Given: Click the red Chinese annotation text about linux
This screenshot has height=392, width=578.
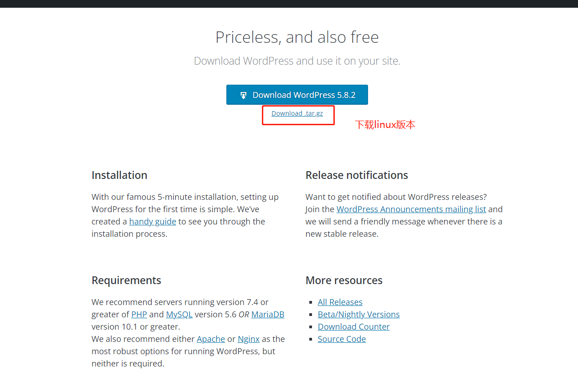Looking at the screenshot, I should tap(385, 125).
